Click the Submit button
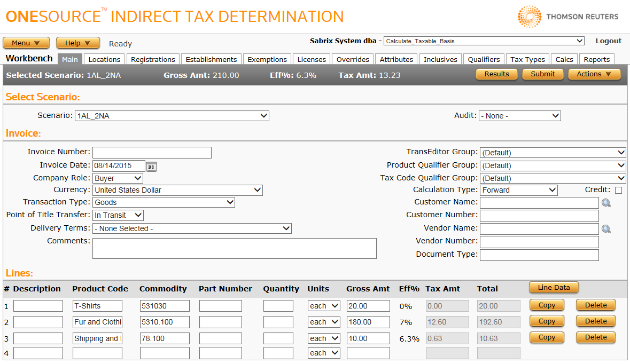 542,74
